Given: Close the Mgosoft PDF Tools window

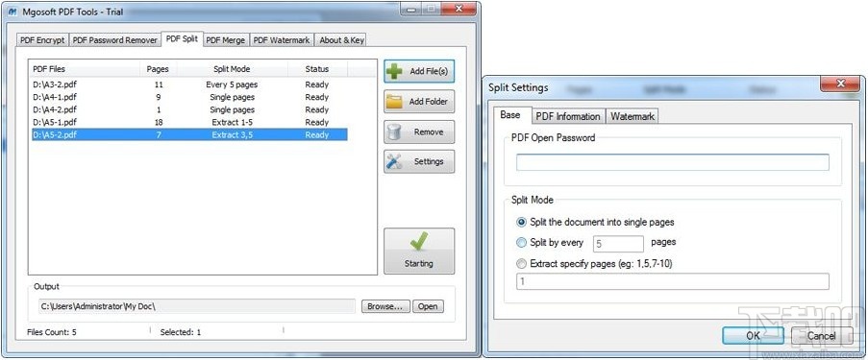Looking at the screenshot, I should (459, 9).
